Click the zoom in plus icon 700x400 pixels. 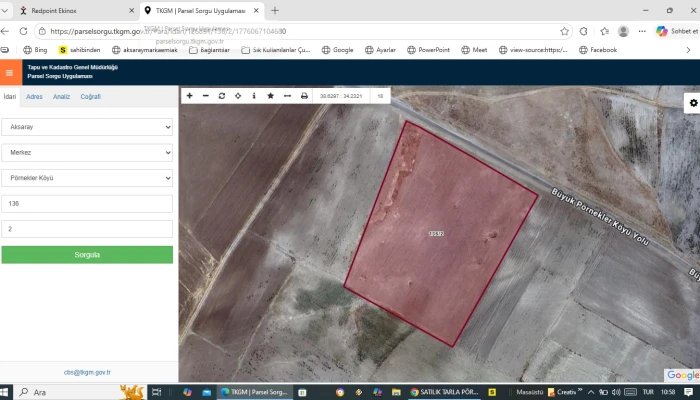[190, 96]
